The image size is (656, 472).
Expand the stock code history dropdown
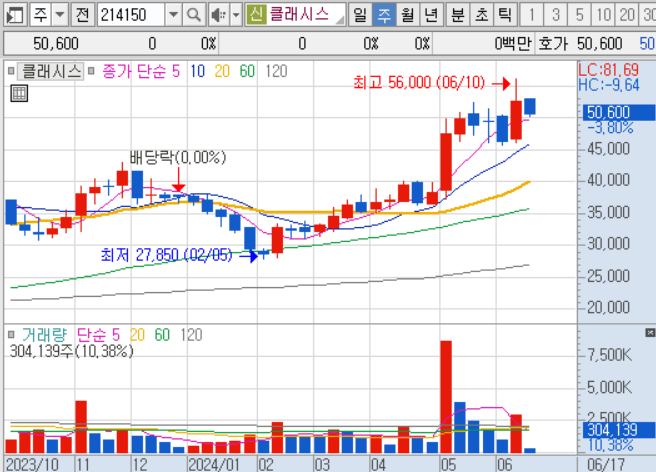pos(173,15)
